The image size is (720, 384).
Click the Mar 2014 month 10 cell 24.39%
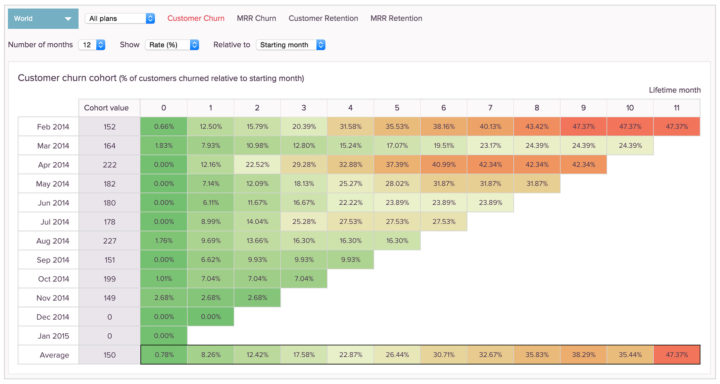click(630, 146)
